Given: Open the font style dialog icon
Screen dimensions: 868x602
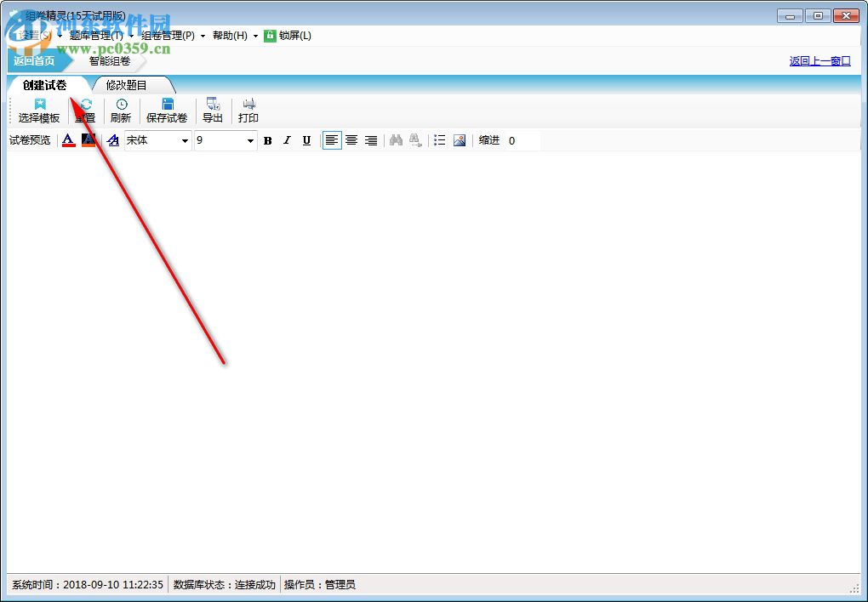Looking at the screenshot, I should point(113,140).
